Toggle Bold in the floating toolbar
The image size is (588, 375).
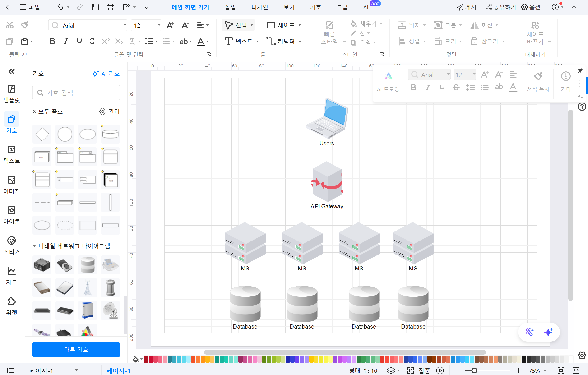click(413, 87)
